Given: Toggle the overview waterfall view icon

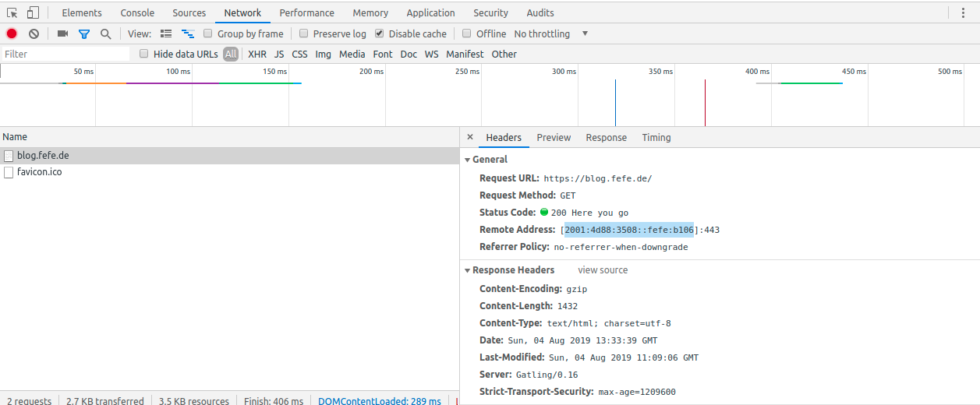Looking at the screenshot, I should [x=187, y=33].
